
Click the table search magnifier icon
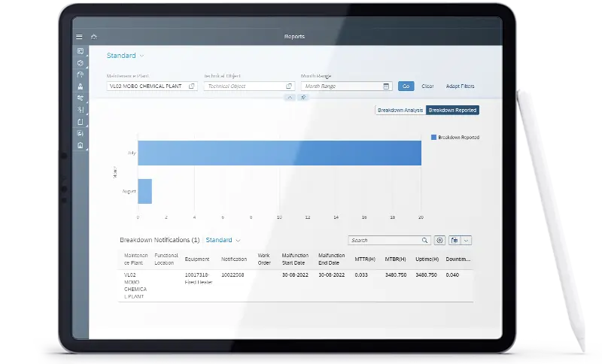[x=425, y=241]
